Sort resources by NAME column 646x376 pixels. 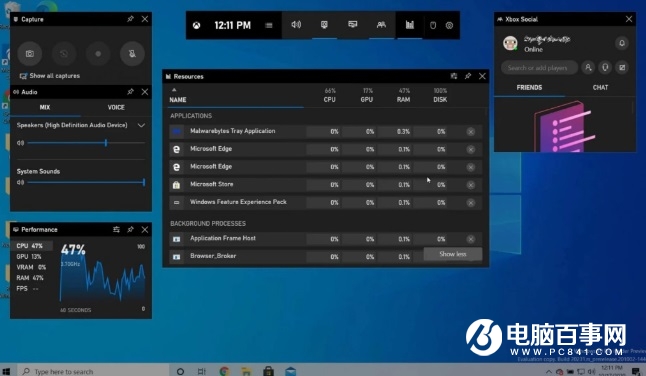[x=178, y=100]
